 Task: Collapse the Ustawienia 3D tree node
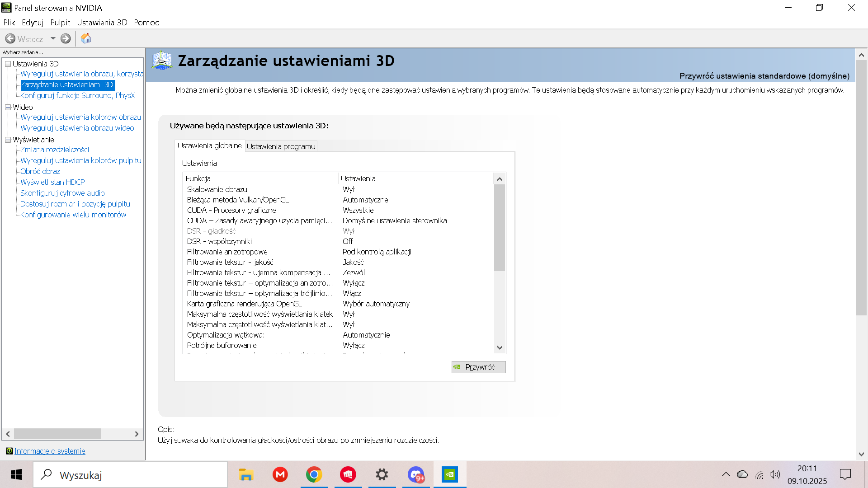coord(8,64)
